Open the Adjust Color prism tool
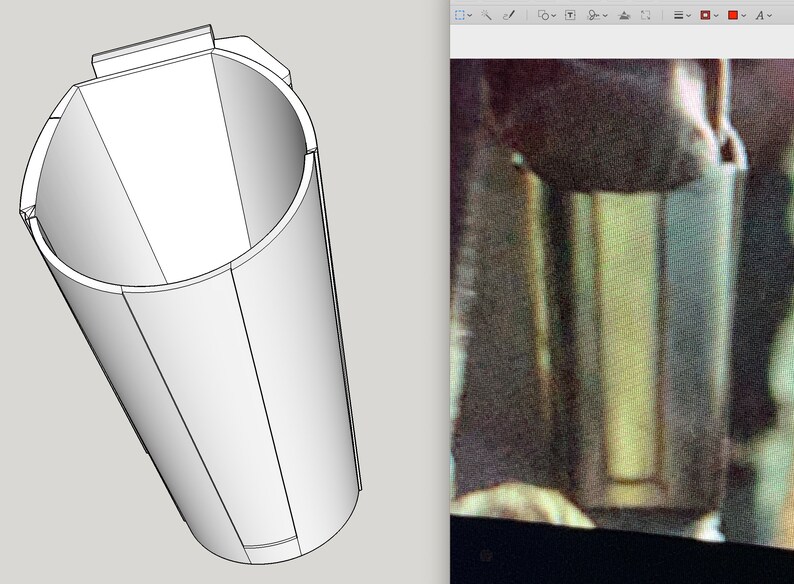 click(624, 15)
